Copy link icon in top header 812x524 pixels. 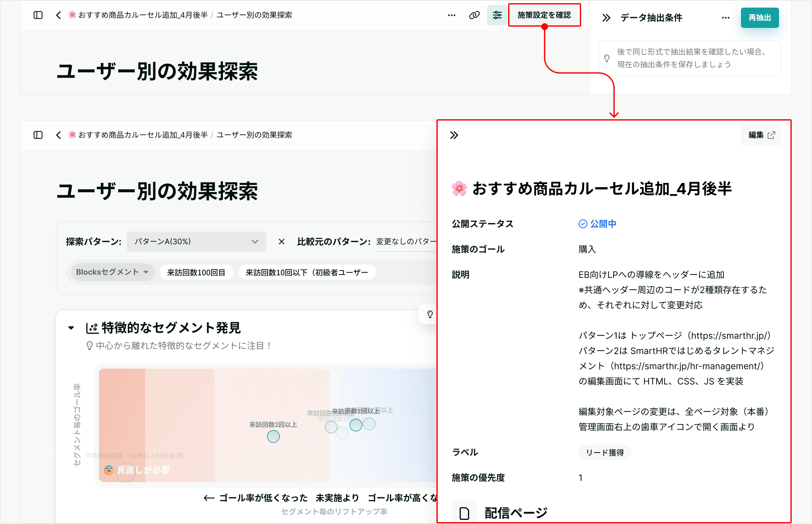[474, 15]
